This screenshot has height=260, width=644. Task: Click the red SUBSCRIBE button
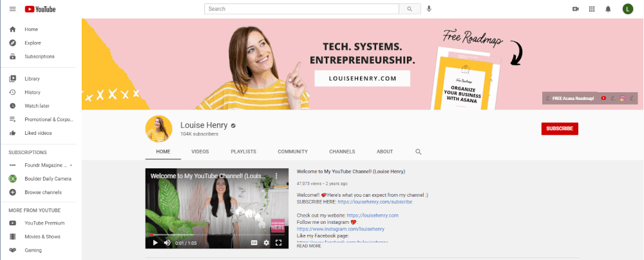tap(560, 129)
